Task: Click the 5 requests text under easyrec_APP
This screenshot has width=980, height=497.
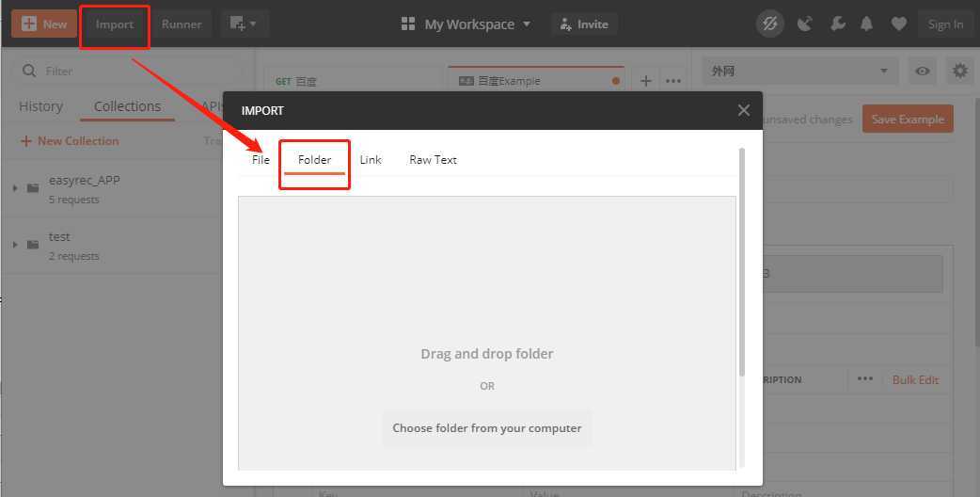Action: (x=73, y=200)
